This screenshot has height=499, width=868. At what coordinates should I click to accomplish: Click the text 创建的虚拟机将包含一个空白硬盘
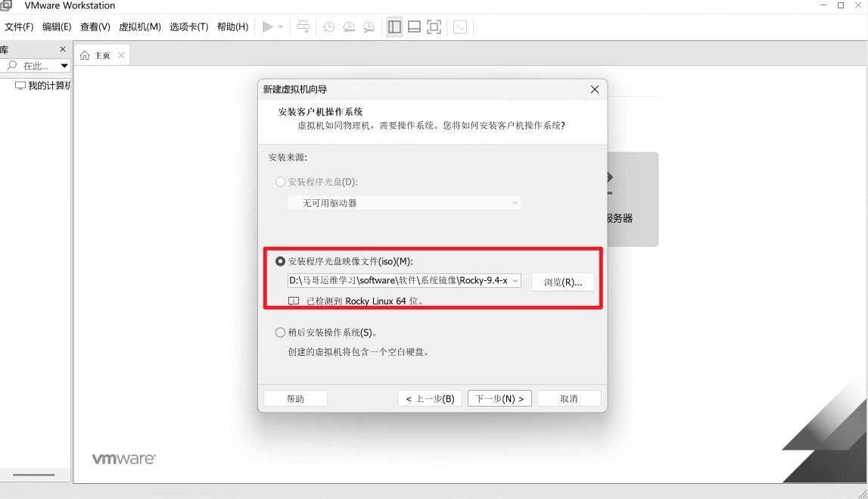359,351
